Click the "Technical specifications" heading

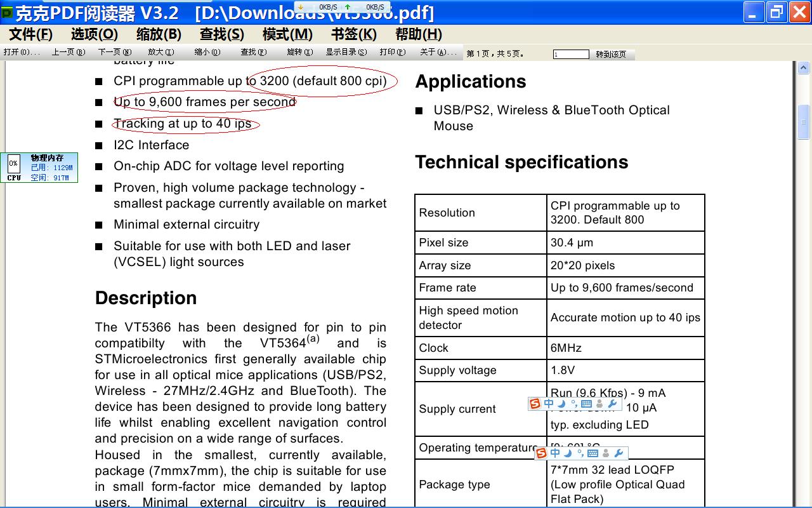click(x=522, y=163)
